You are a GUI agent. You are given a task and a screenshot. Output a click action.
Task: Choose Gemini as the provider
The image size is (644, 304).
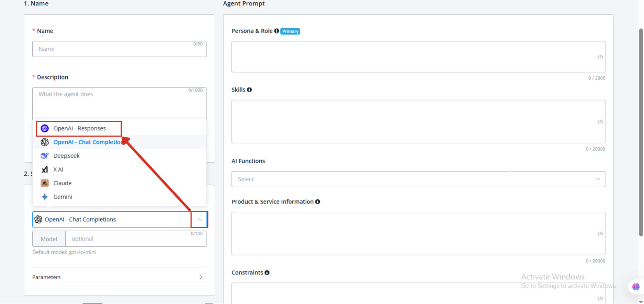tap(63, 197)
